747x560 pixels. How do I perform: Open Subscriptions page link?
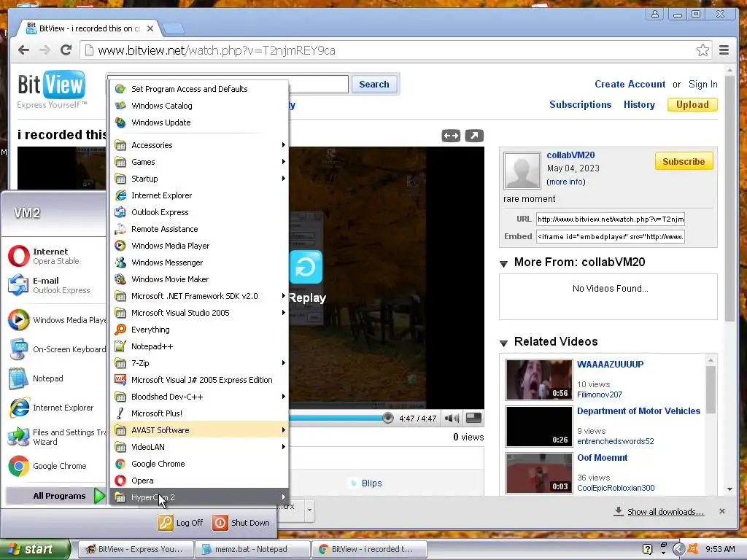coord(580,105)
